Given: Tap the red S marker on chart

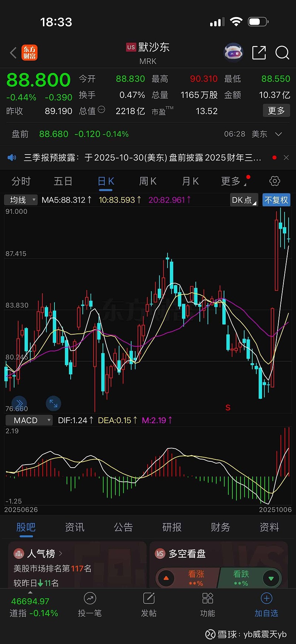Looking at the screenshot, I should (228, 408).
